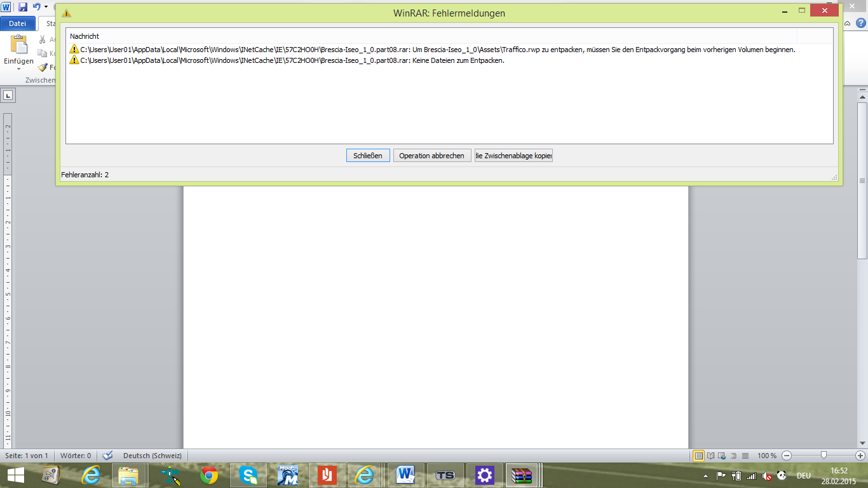
Task: Switch to Web Layout view in Word
Action: click(x=722, y=456)
